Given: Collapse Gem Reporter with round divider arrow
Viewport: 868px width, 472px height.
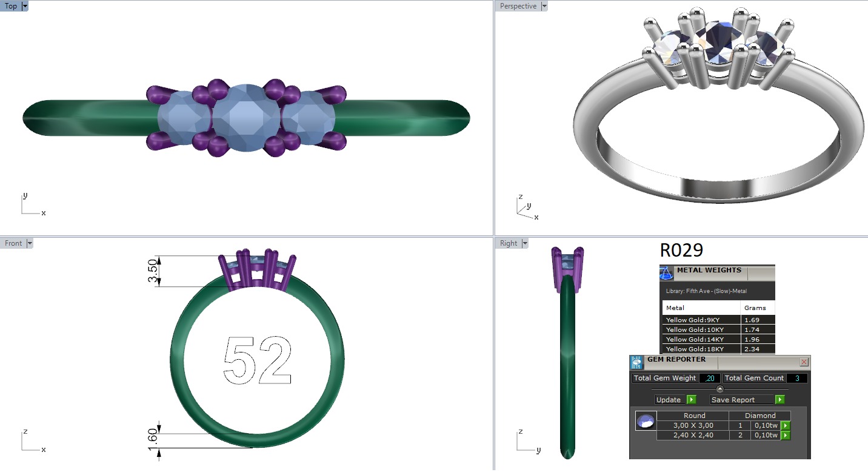Looking at the screenshot, I should click(720, 389).
